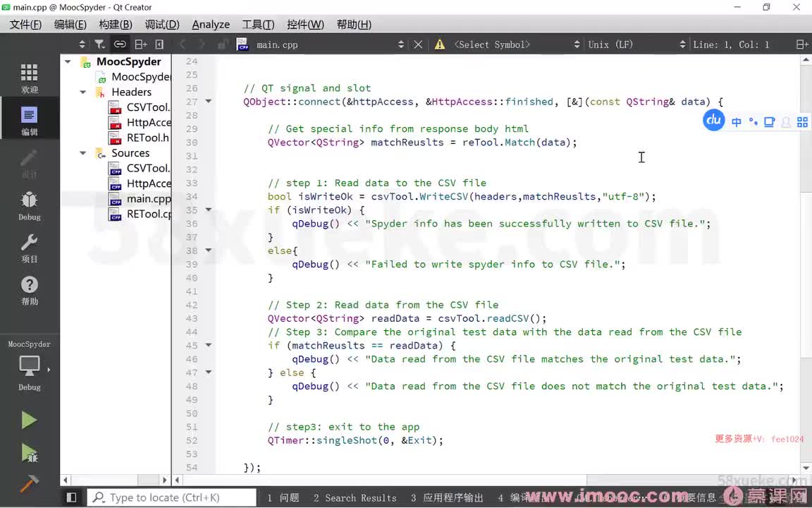This screenshot has height=508, width=812.
Task: Select CSVTool source file under Sources
Action: [x=140, y=169]
